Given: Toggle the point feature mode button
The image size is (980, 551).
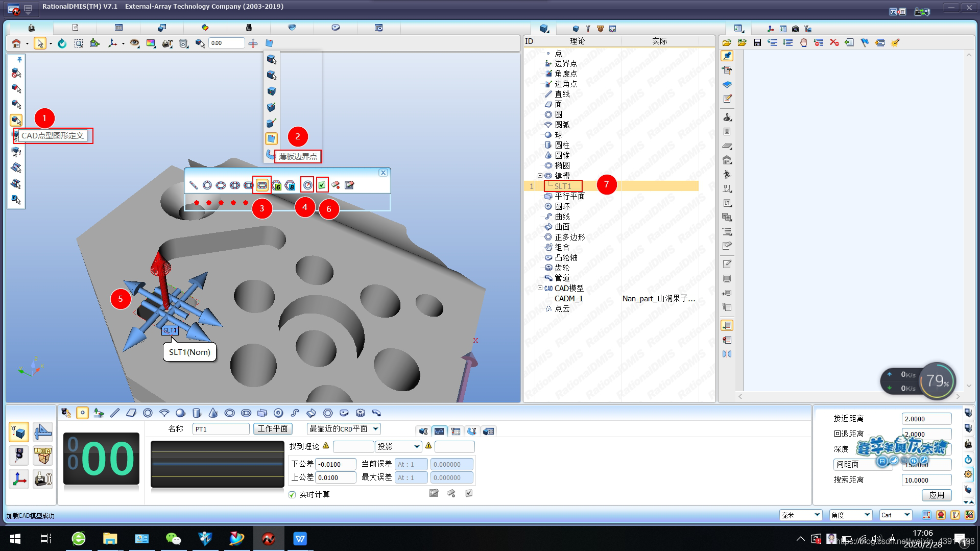Looking at the screenshot, I should [x=82, y=413].
